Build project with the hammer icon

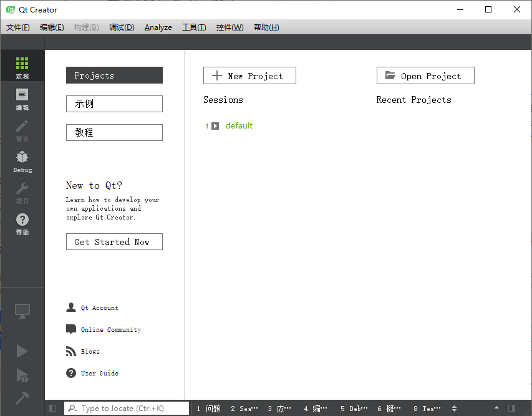tap(22, 398)
